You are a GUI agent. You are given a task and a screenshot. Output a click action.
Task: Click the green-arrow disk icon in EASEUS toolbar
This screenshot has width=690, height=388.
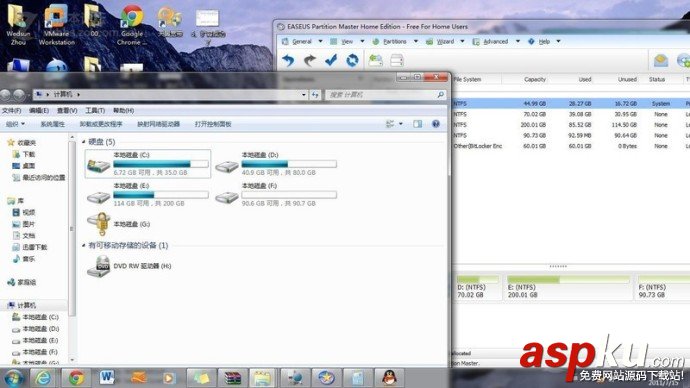pyautogui.click(x=375, y=60)
